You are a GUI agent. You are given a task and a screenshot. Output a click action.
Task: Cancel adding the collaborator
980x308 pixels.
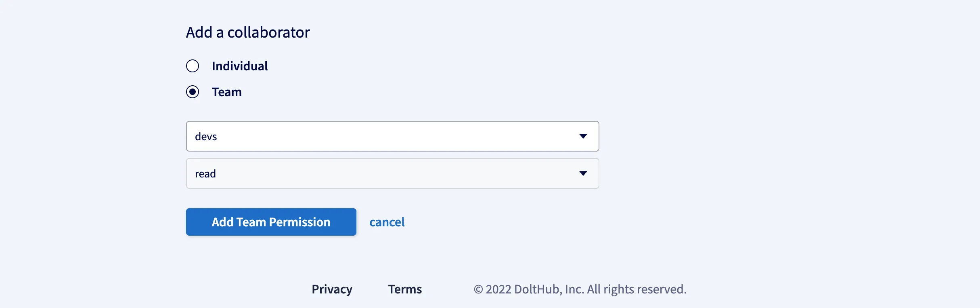pos(387,222)
